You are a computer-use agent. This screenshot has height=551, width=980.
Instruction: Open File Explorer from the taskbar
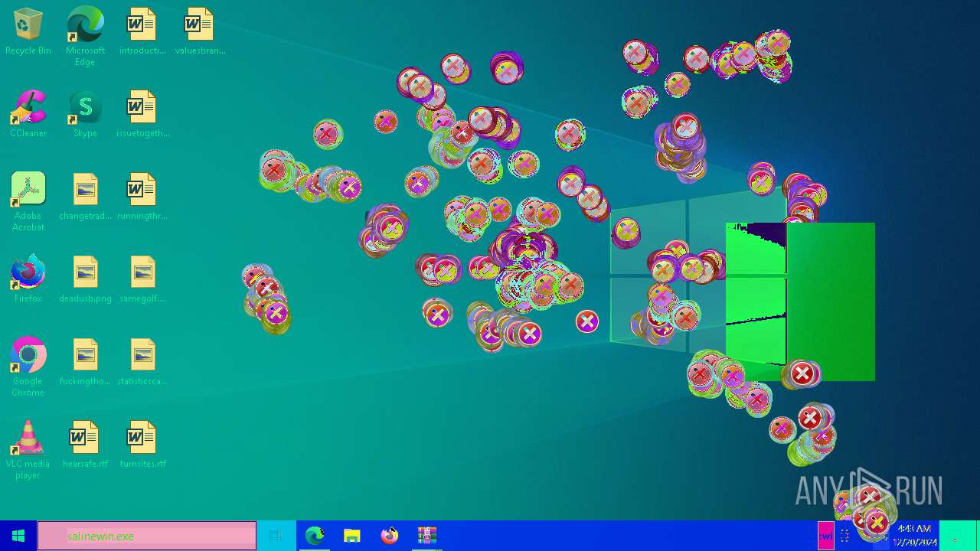click(351, 536)
